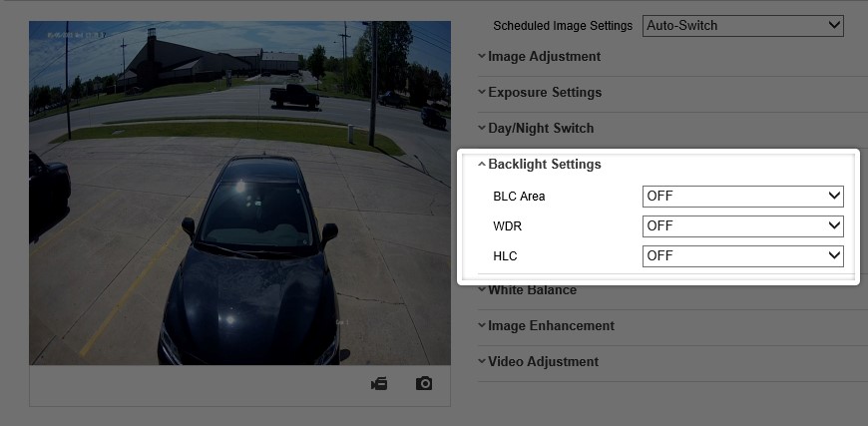
Task: Expand the White Balance section
Action: [532, 290]
